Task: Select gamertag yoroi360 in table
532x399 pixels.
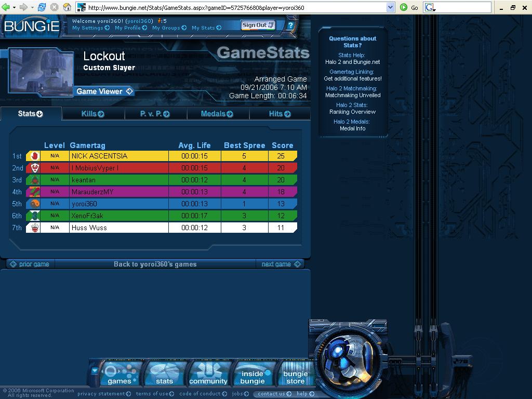Action: 85,204
